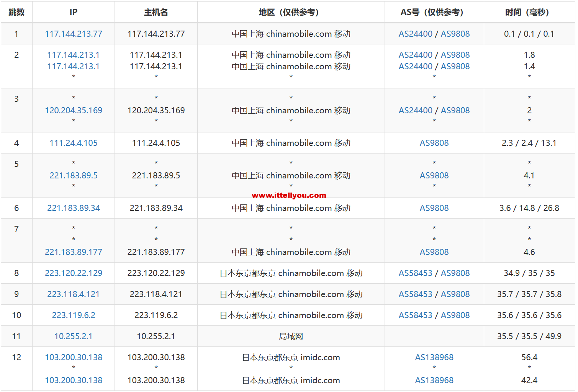578x392 pixels.
Task: Open the blue 221.183.89.34 IP link
Action: (x=74, y=208)
